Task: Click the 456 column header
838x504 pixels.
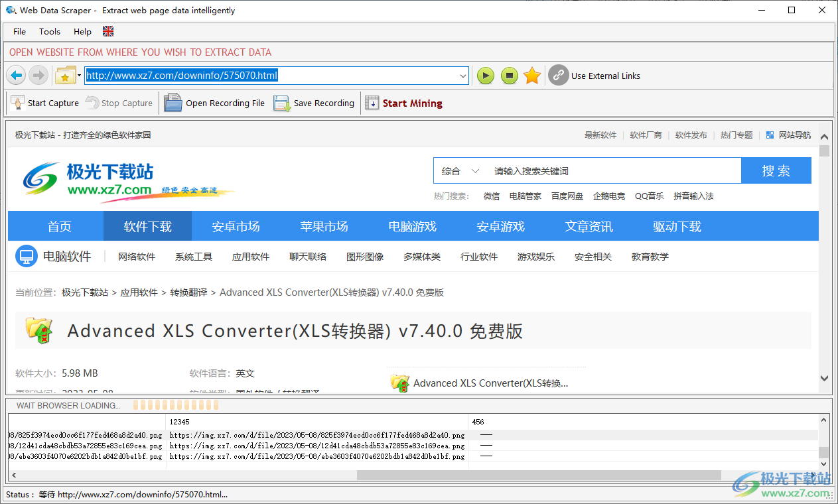Action: pos(642,422)
